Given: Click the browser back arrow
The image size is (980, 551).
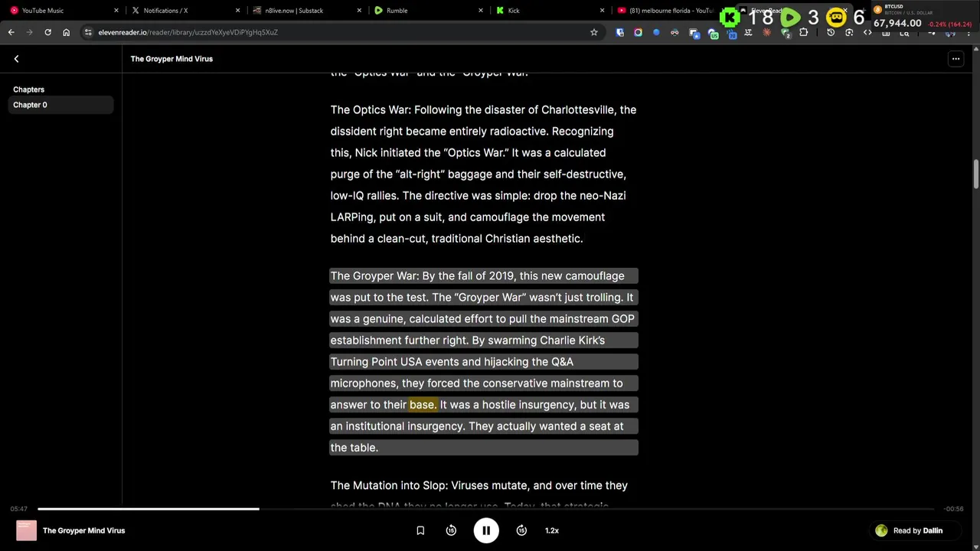Looking at the screenshot, I should point(11,32).
